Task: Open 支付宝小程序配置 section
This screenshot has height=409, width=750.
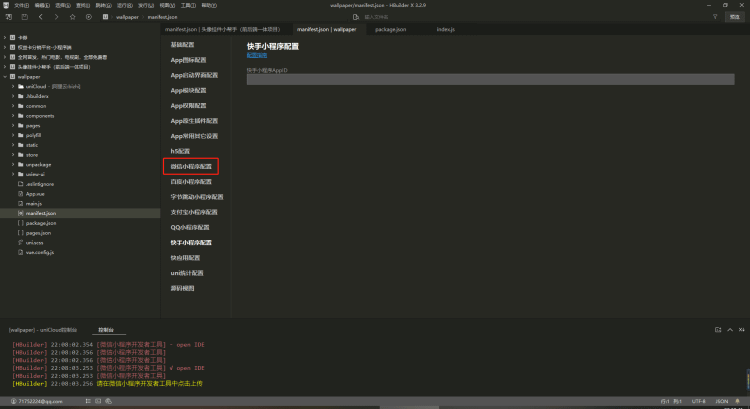Action: (x=194, y=212)
